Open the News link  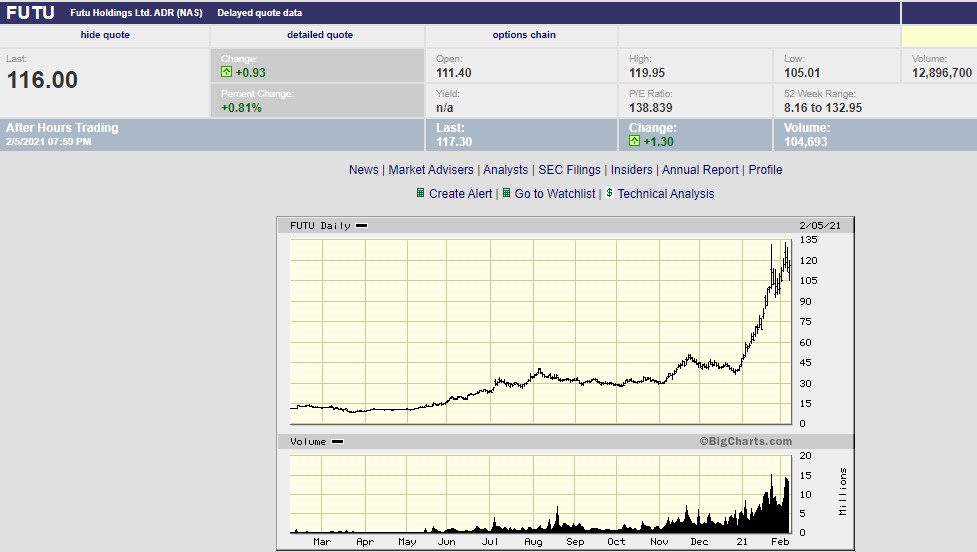364,170
